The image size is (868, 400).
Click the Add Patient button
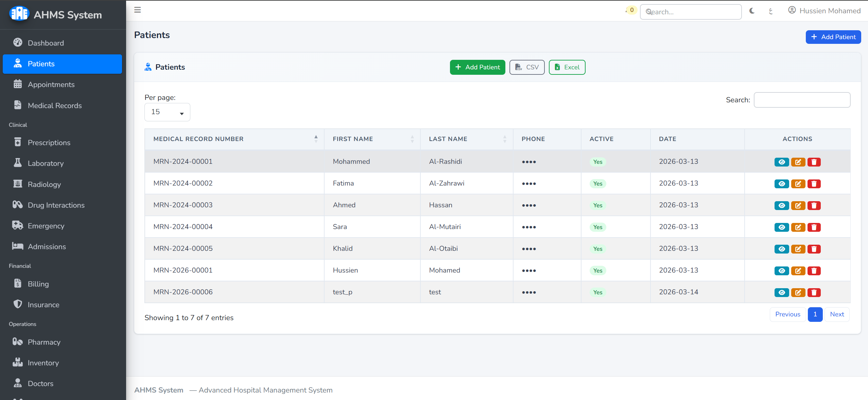[833, 37]
